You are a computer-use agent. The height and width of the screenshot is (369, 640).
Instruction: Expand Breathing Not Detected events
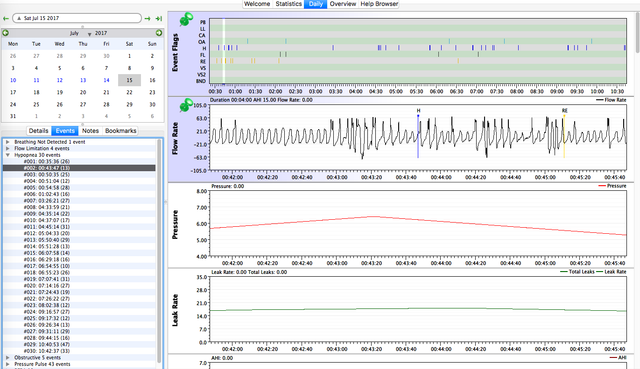pos(7,142)
